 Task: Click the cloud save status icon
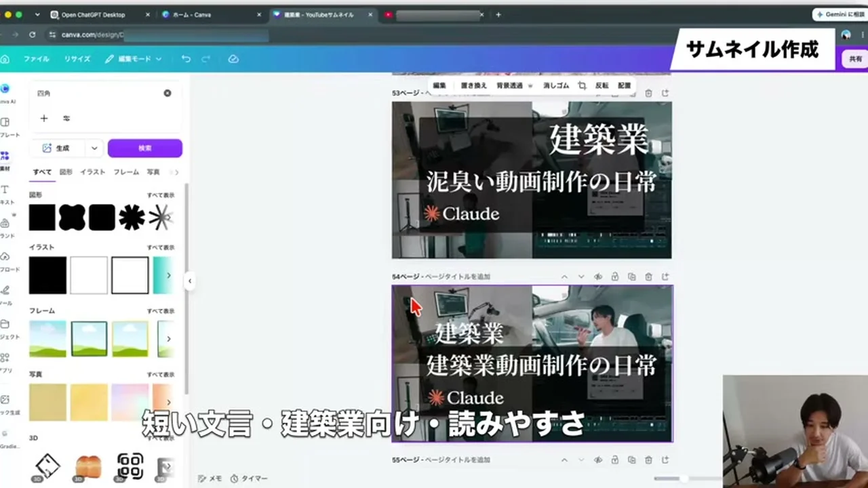[x=233, y=59]
